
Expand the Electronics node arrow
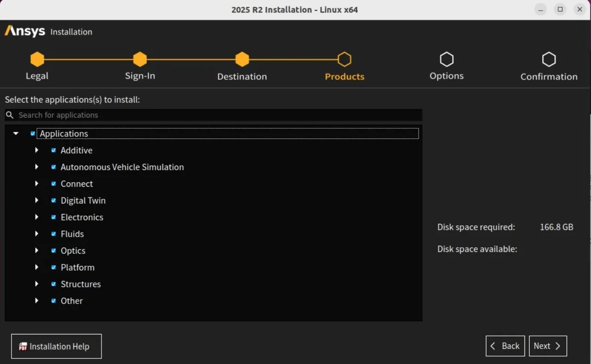pyautogui.click(x=37, y=217)
